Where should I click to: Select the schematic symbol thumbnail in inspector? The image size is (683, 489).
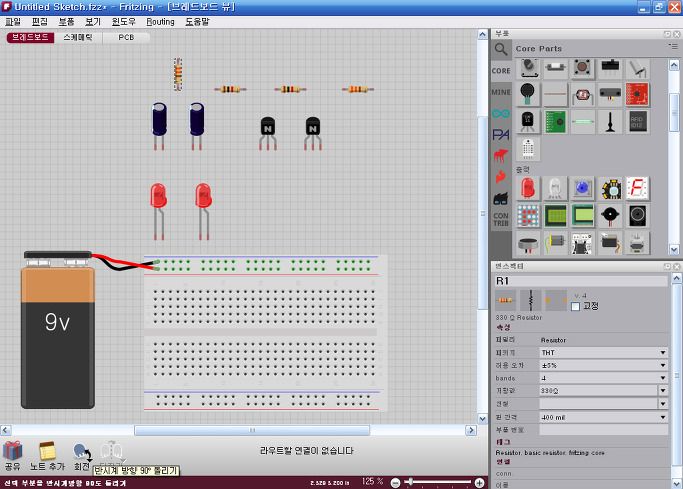pos(531,300)
